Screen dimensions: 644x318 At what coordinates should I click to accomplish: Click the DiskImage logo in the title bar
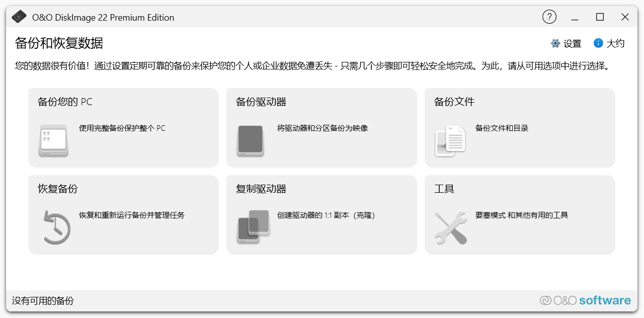pyautogui.click(x=19, y=16)
